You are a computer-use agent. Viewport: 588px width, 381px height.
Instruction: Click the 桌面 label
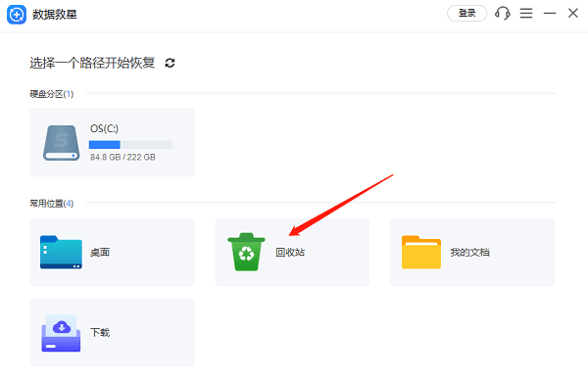100,253
